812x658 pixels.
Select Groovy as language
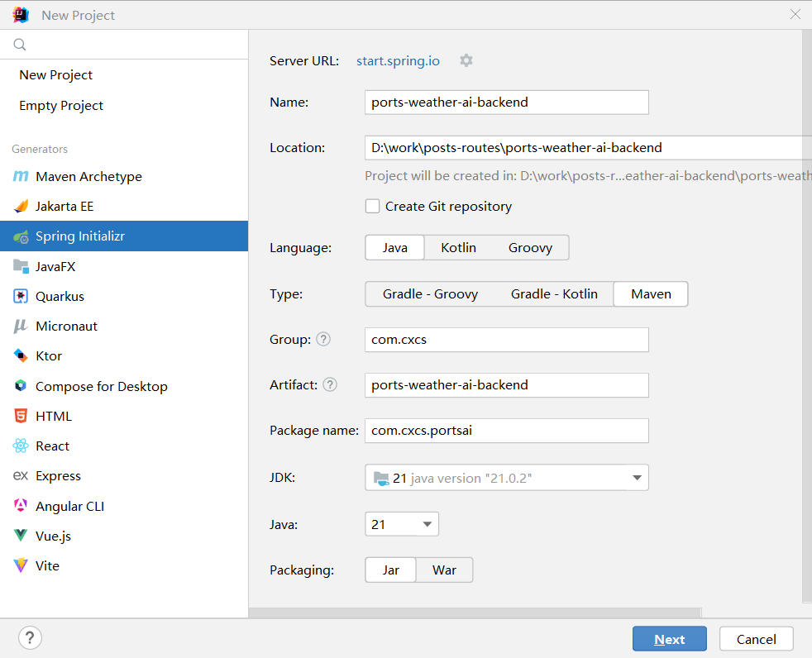tap(530, 247)
